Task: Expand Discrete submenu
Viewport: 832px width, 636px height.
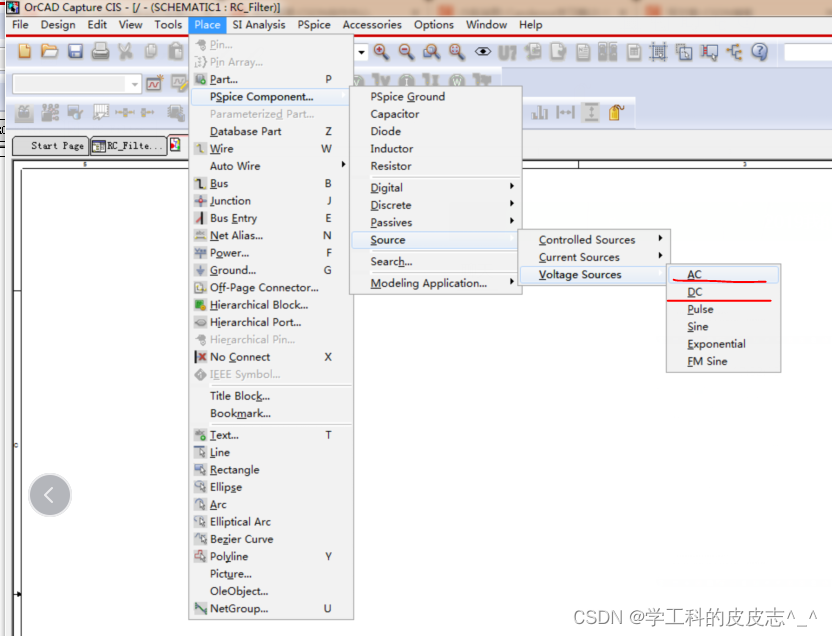Action: click(x=435, y=205)
